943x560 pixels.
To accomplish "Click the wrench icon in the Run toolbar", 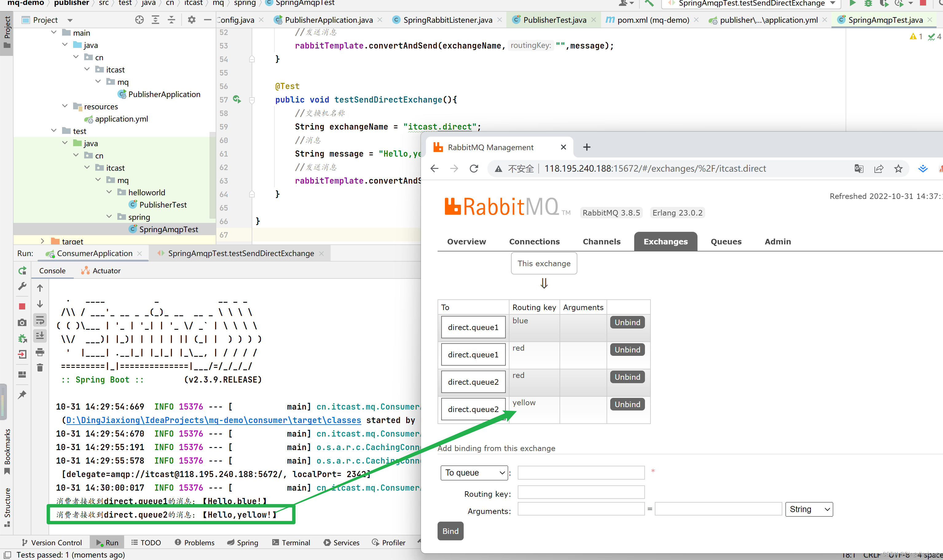I will coord(22,286).
